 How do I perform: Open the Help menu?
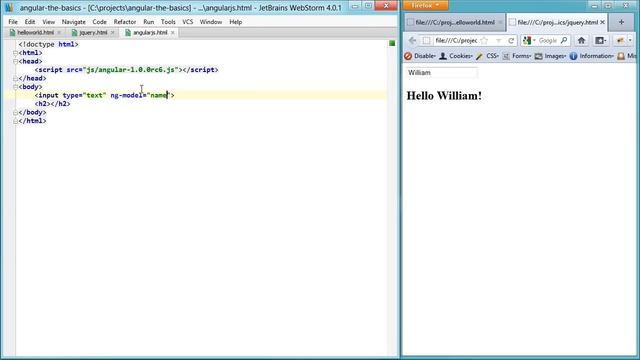[236, 22]
